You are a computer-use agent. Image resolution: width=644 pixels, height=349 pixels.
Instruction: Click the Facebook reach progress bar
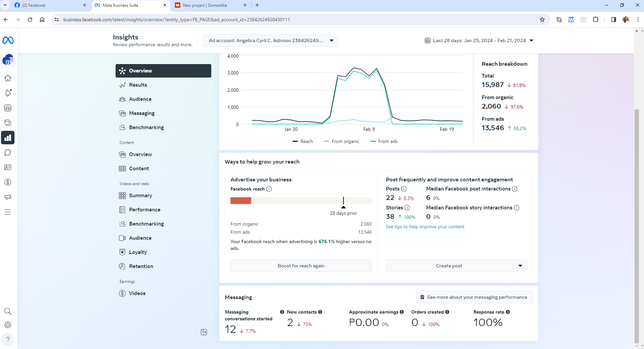coord(301,201)
